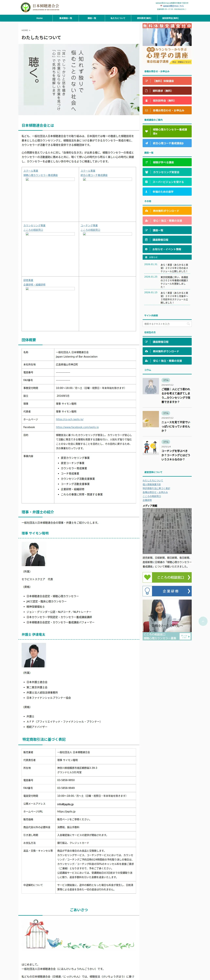Click the edit icon on 講座一覧 sidebar button
This screenshot has height=980, width=210.
click(x=146, y=230)
